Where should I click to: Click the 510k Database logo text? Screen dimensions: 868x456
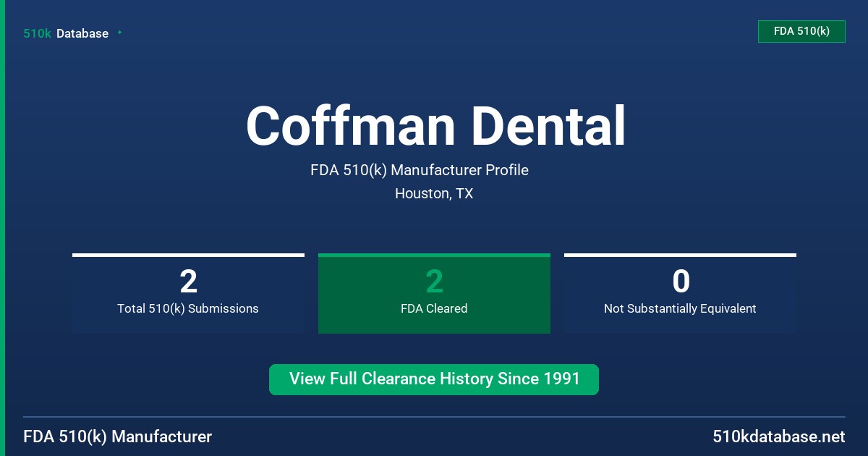[66, 33]
